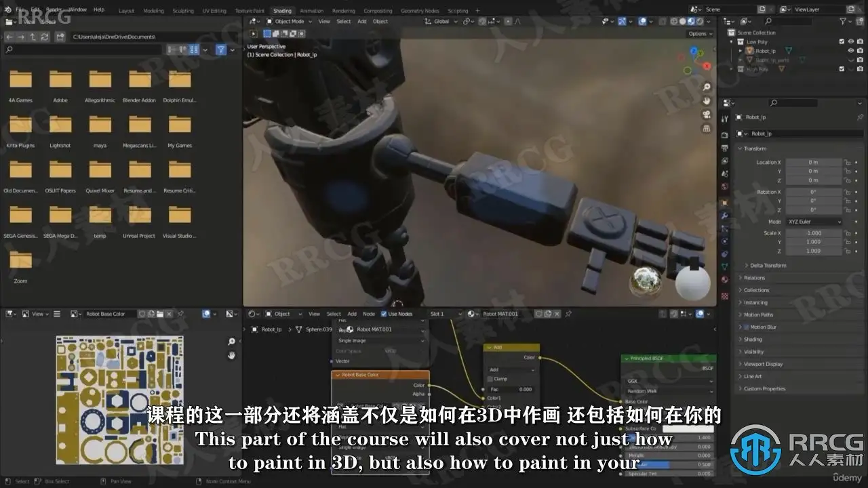This screenshot has width=868, height=488.
Task: Toggle the Use Nodes checkbox
Action: (x=384, y=314)
